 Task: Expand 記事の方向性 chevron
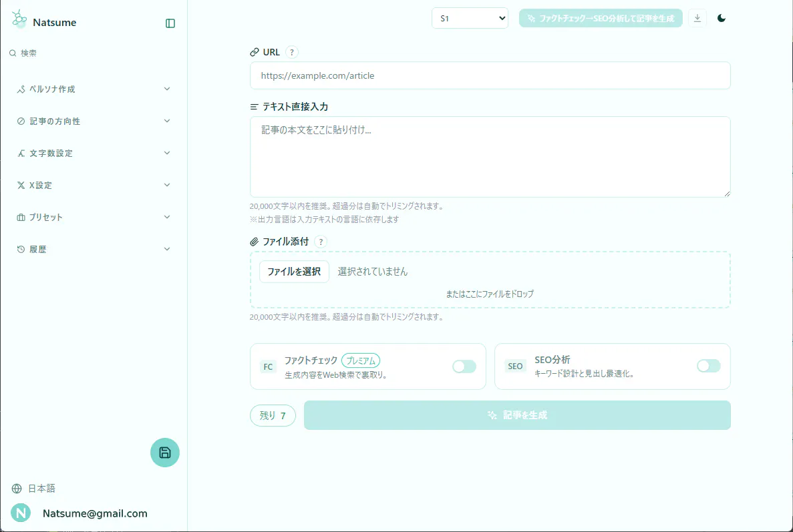coord(167,121)
